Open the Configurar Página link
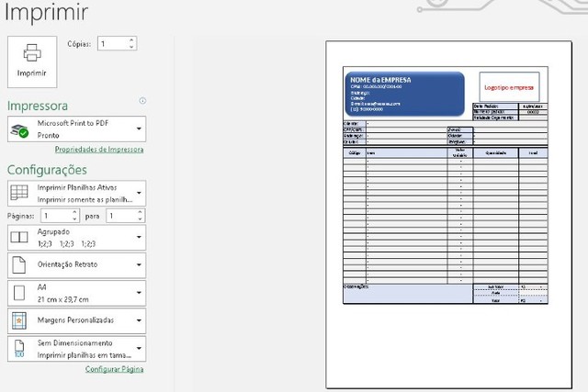This screenshot has width=588, height=392. (114, 369)
